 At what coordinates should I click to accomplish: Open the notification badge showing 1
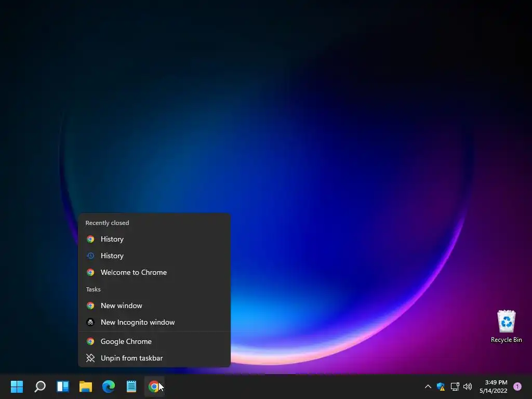[517, 387]
